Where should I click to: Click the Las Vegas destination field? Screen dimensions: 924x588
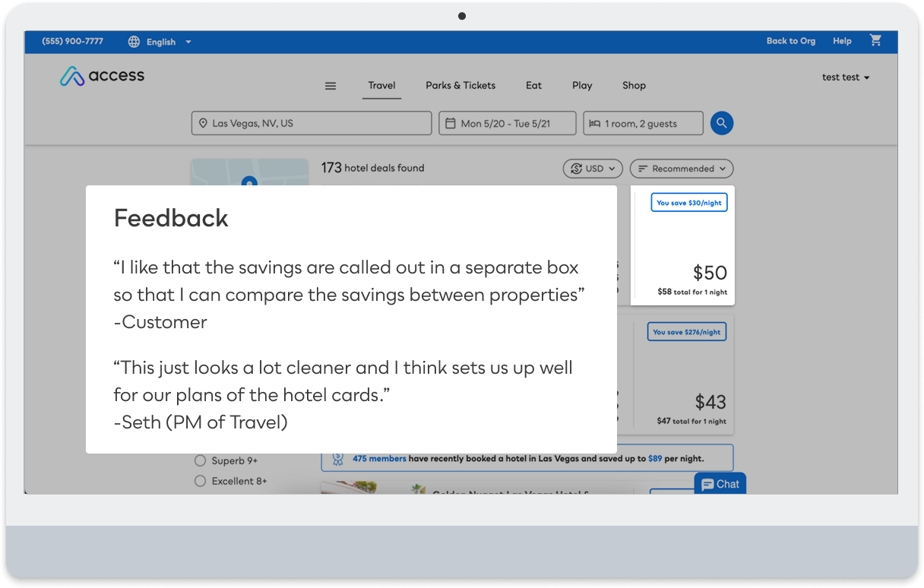pos(312,123)
